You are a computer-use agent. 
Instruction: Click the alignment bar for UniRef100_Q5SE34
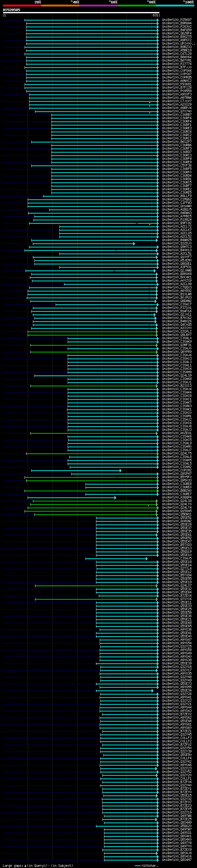(125, 691)
